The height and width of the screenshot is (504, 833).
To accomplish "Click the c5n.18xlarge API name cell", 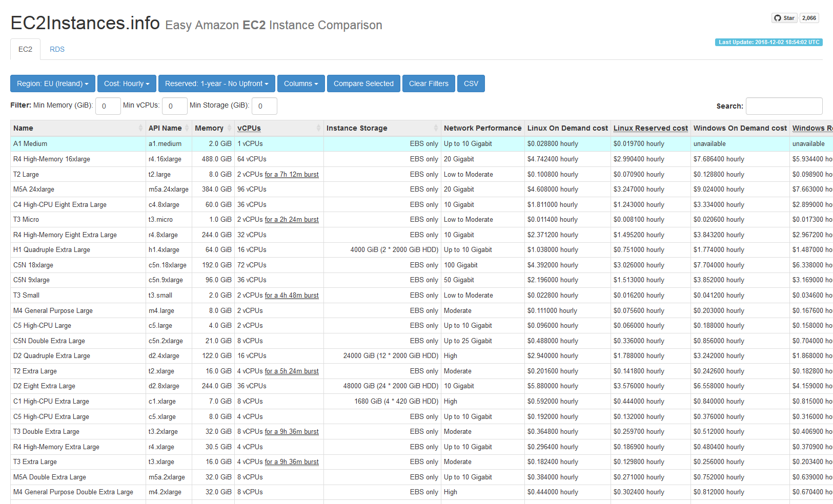I will pos(168,265).
